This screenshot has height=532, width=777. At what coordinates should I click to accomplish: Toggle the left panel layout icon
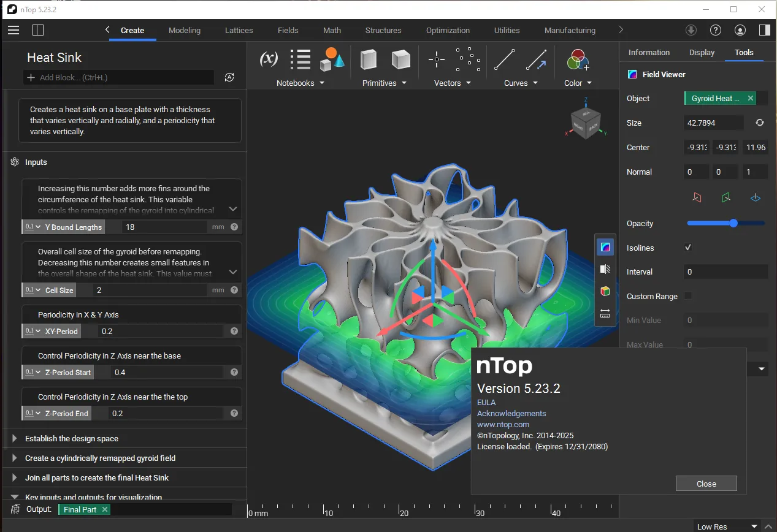(x=38, y=30)
